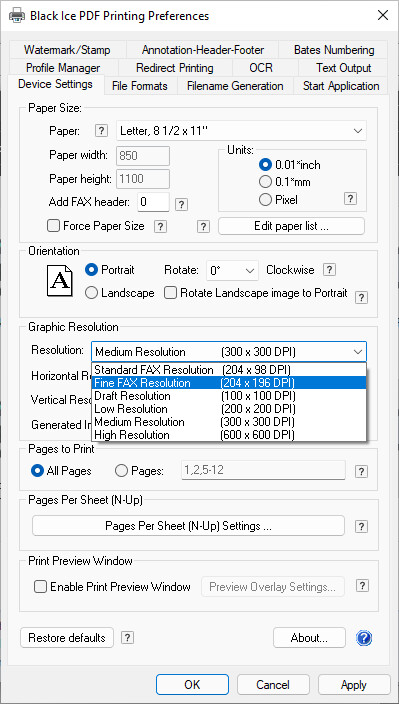This screenshot has height=704, width=399.
Task: Switch to the File Formats tab
Action: coord(140,86)
